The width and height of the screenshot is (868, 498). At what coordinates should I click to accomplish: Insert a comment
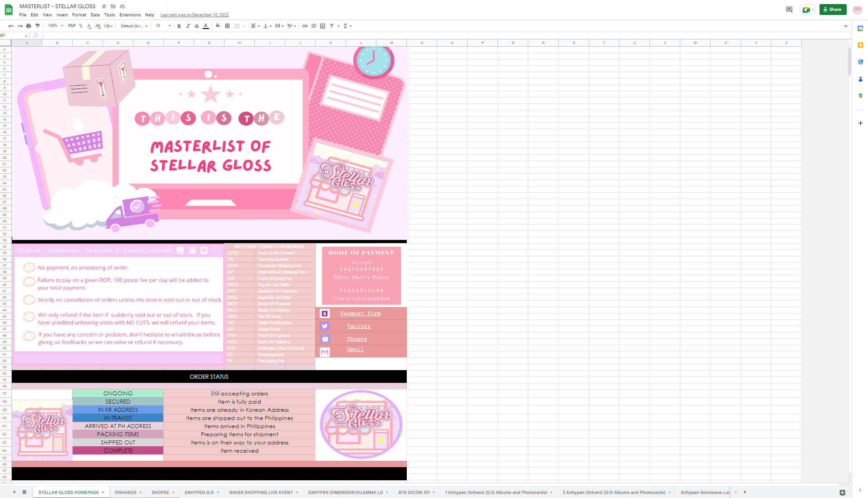(x=314, y=26)
